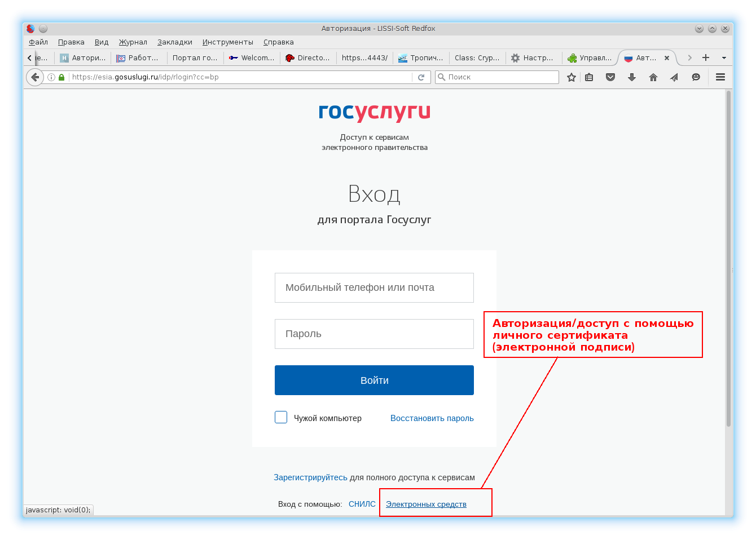Click the Электронных средств login link
756x540 pixels.
point(426,504)
